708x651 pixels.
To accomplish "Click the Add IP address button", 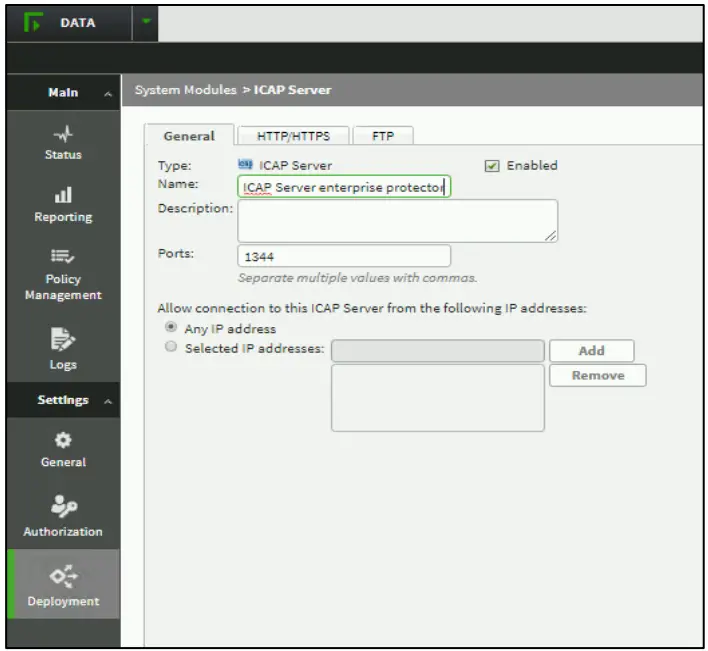I will point(592,351).
